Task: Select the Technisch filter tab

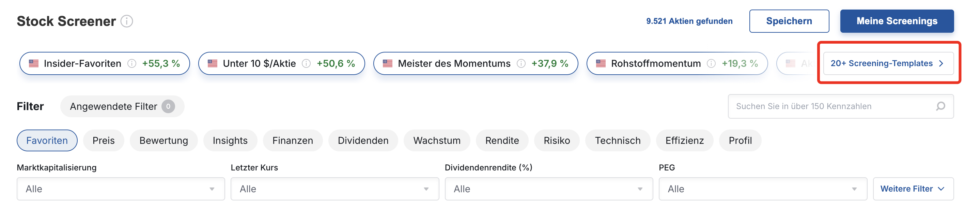Action: pyautogui.click(x=618, y=140)
